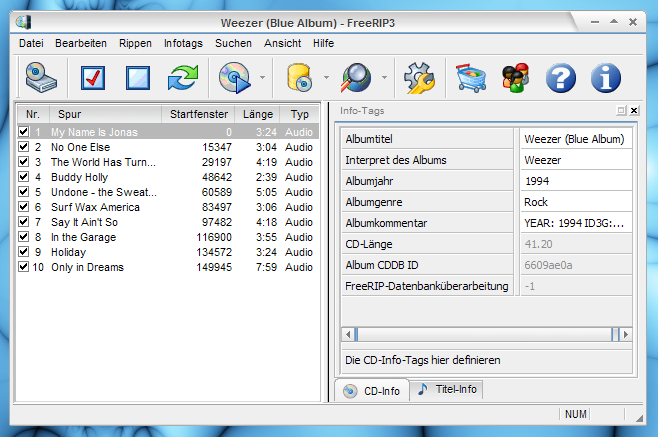
Task: Select the CD-Länge value 41.20
Action: coord(576,244)
